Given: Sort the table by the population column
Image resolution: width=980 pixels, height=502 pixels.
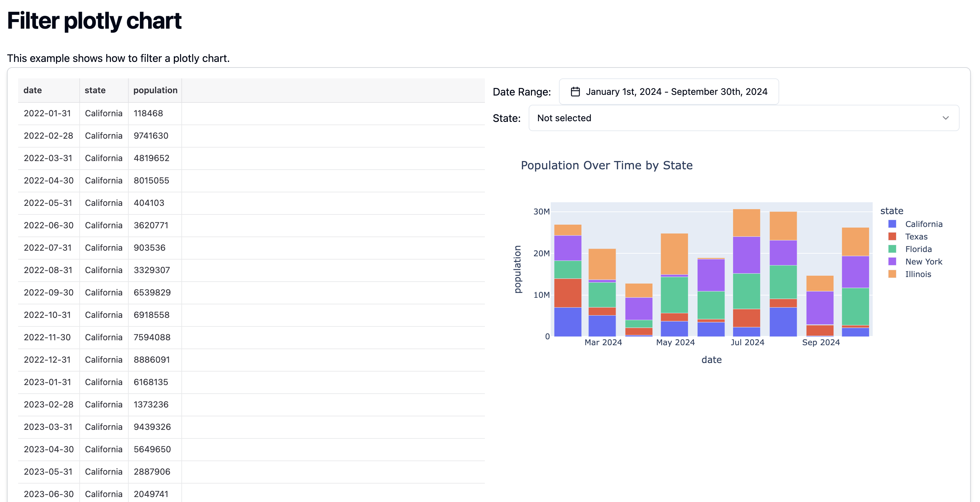Looking at the screenshot, I should pyautogui.click(x=155, y=90).
